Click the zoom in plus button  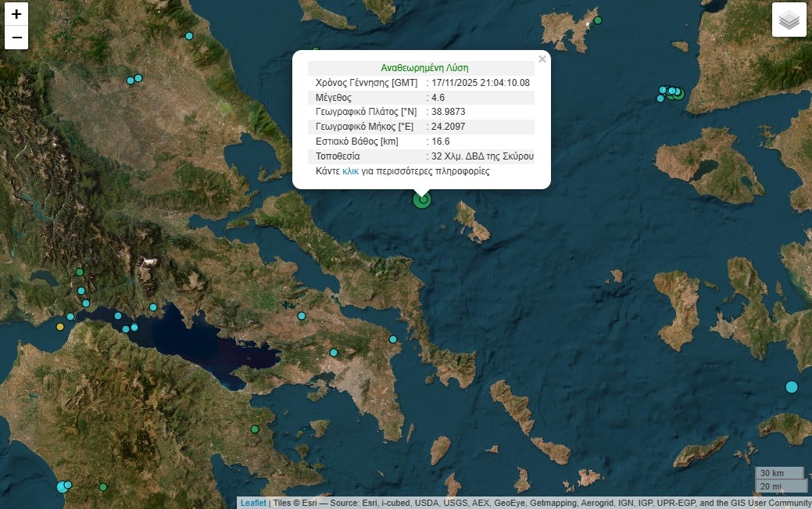(x=16, y=14)
